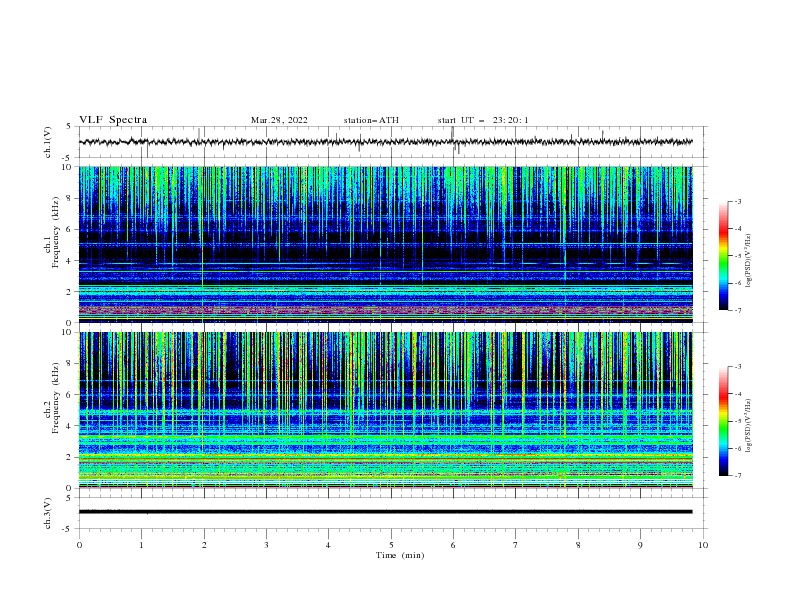Click time axis tick label '10'
This screenshot has width=792, height=612.
[703, 545]
